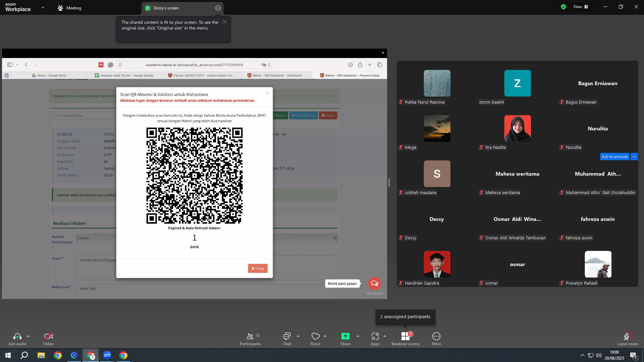The image size is (644, 362).
Task: Click the Leave room icon
Action: pyautogui.click(x=628, y=336)
